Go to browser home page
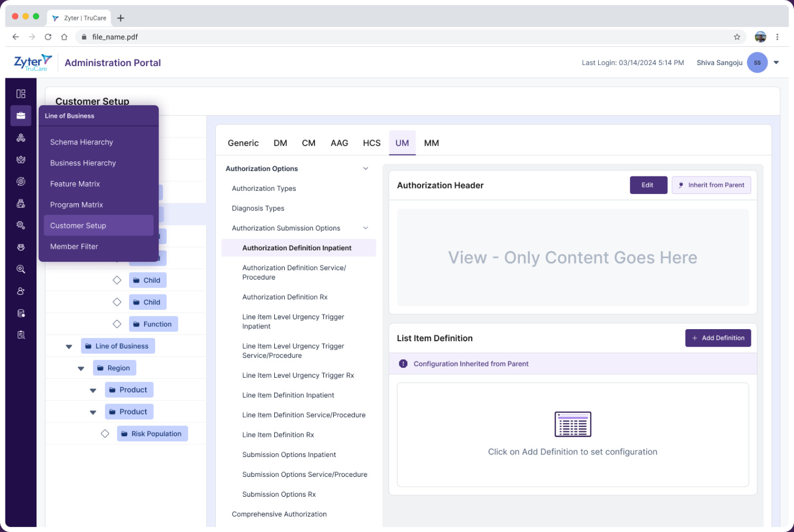Image resolution: width=794 pixels, height=532 pixels. click(64, 37)
